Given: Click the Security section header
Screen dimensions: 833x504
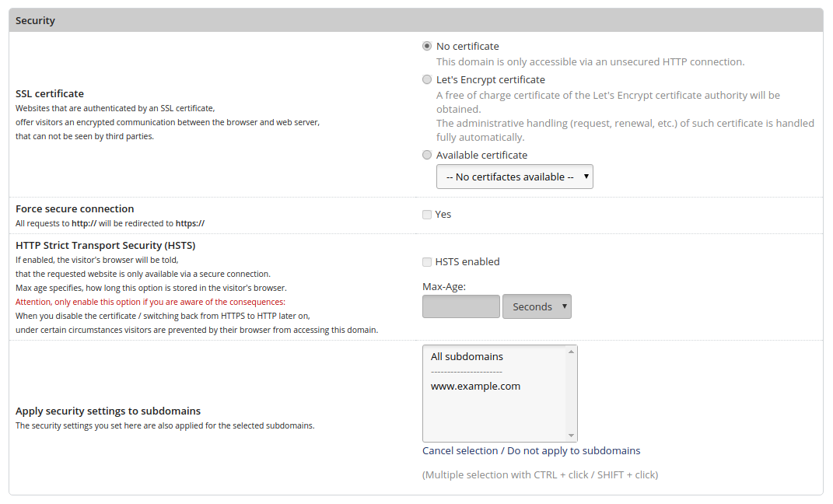Looking at the screenshot, I should (x=416, y=20).
